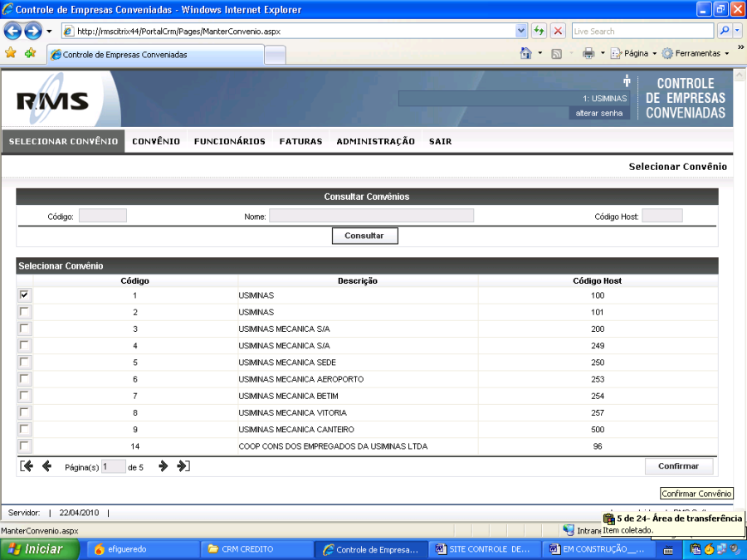Run search with the magnifier icon
Screen dimensions: 747x560
(x=724, y=31)
